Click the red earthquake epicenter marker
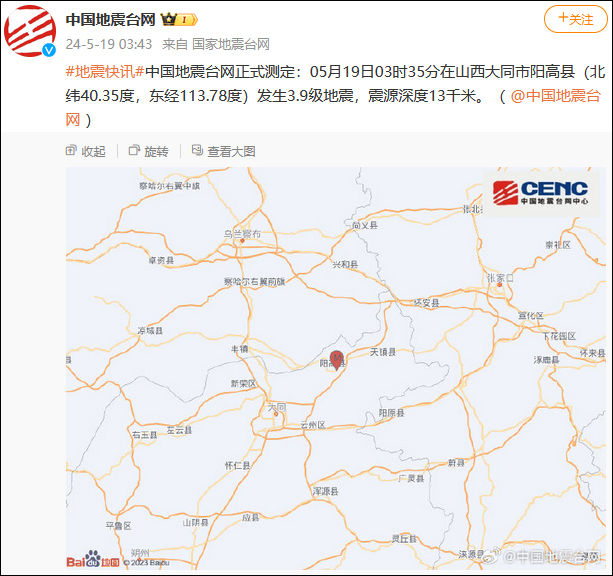This screenshot has width=613, height=576. pyautogui.click(x=337, y=360)
